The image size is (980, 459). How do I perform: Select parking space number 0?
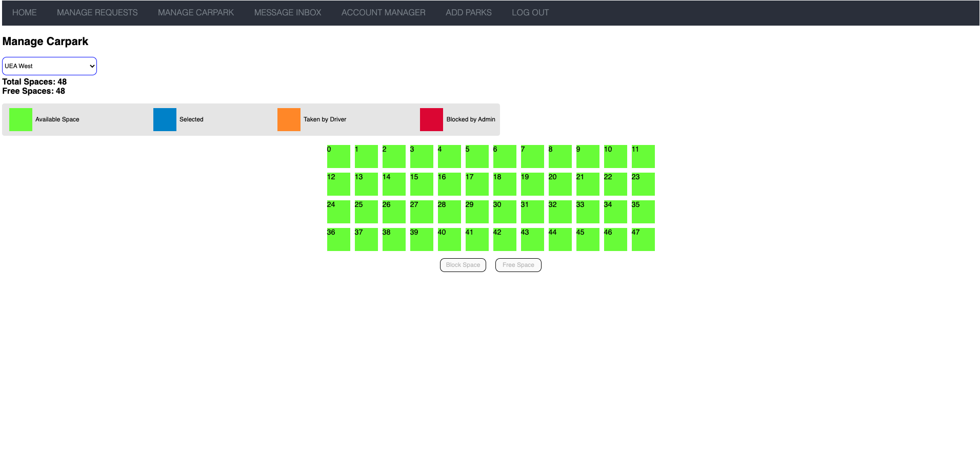click(x=338, y=157)
